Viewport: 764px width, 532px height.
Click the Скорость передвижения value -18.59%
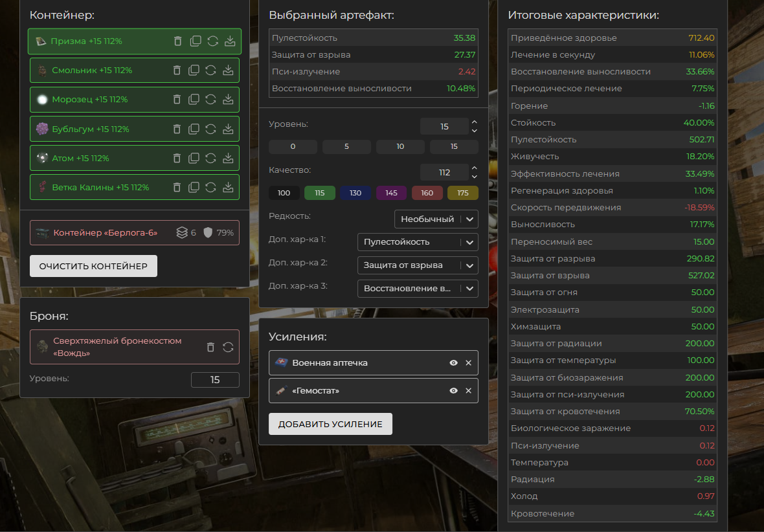[x=699, y=208]
